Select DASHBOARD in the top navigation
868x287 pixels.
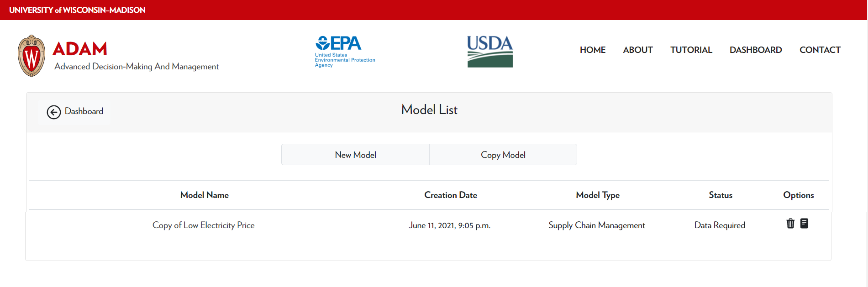click(756, 50)
